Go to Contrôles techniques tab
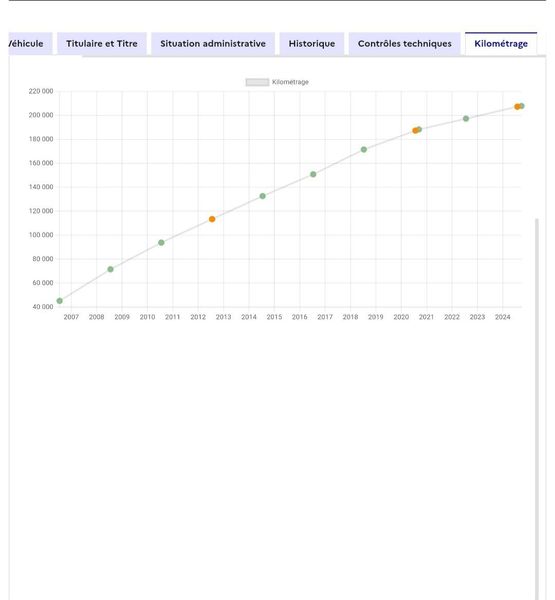The image size is (555, 600). pyautogui.click(x=405, y=44)
